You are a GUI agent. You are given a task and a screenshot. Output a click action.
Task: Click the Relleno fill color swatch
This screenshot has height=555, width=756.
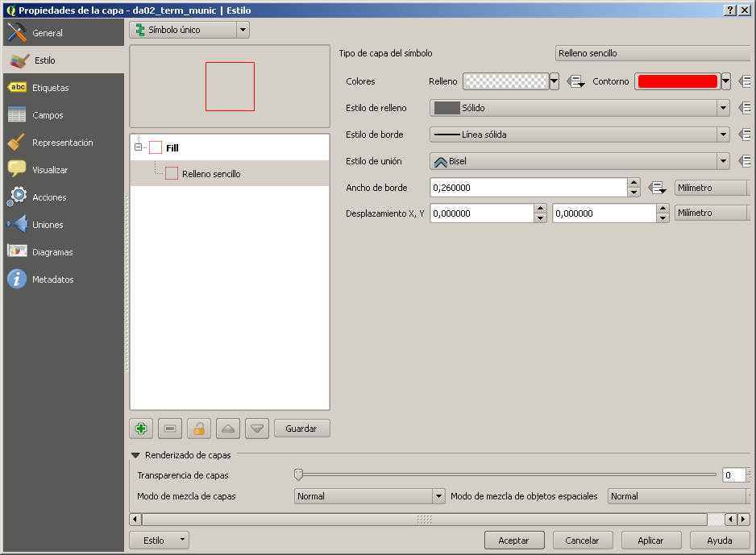point(506,81)
